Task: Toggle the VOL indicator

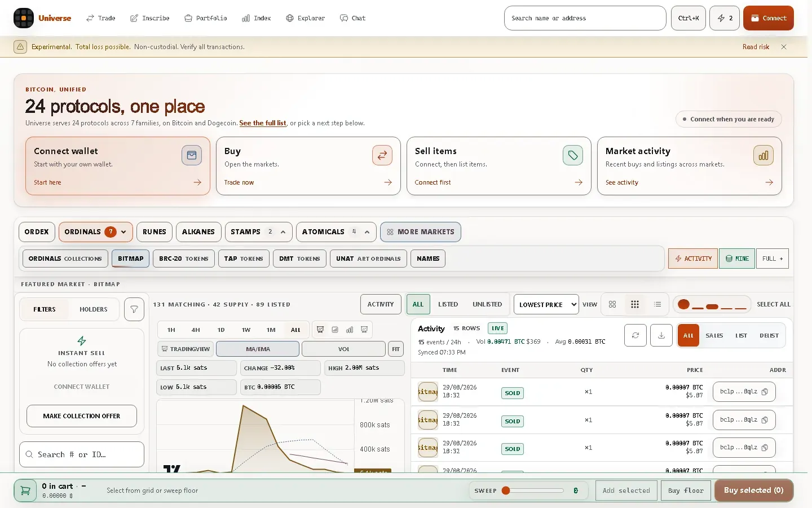Action: (343, 349)
